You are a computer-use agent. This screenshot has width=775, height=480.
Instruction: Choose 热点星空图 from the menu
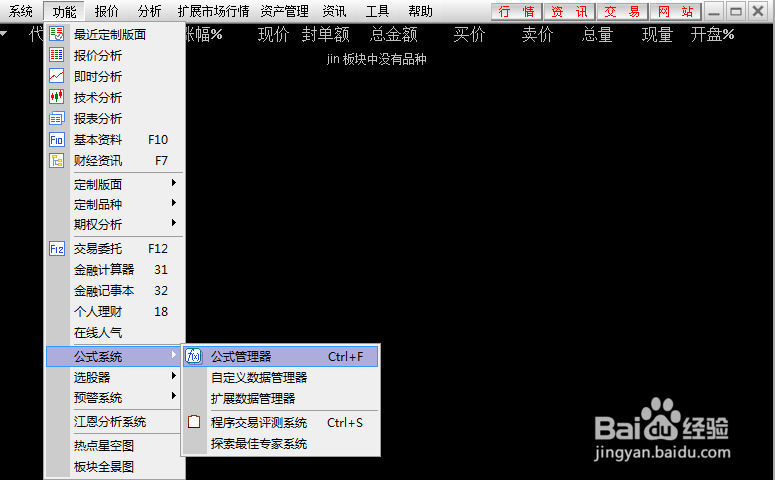[115, 445]
